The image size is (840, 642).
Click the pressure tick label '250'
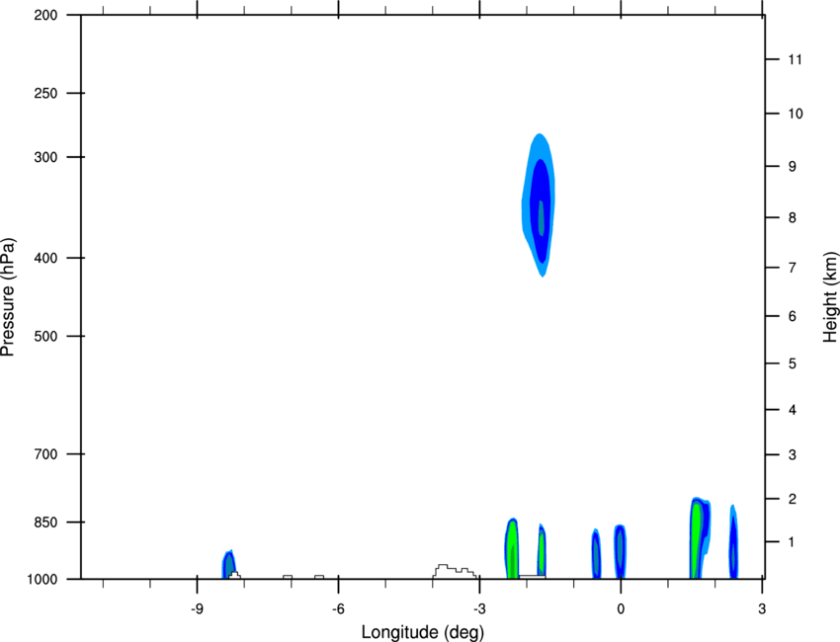(45, 93)
